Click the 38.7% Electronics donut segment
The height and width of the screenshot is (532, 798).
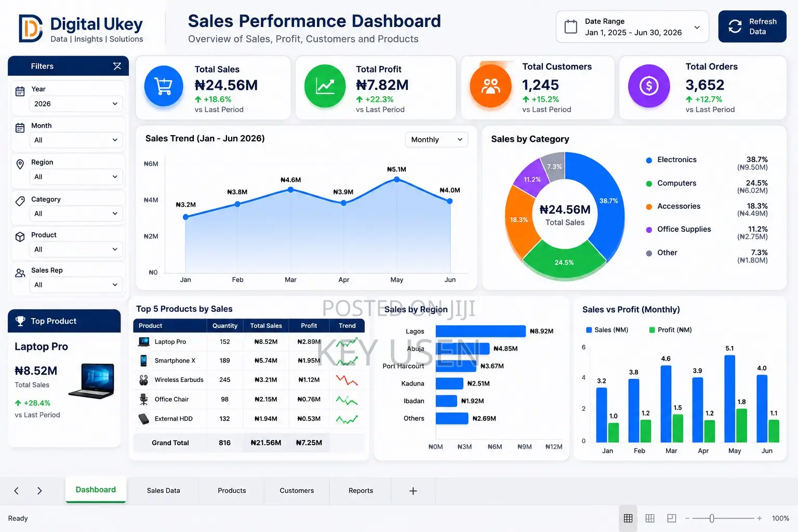click(608, 201)
